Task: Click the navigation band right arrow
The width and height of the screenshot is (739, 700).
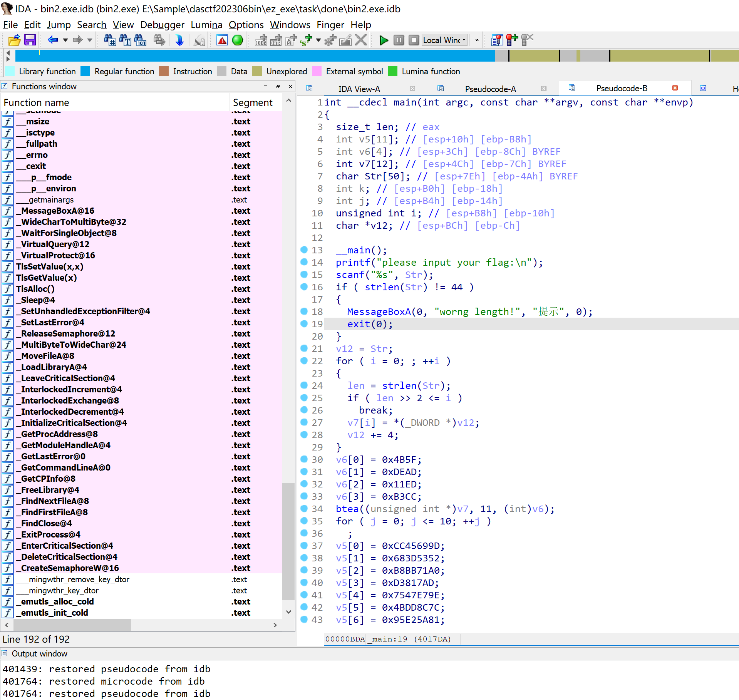Action: click(x=8, y=59)
